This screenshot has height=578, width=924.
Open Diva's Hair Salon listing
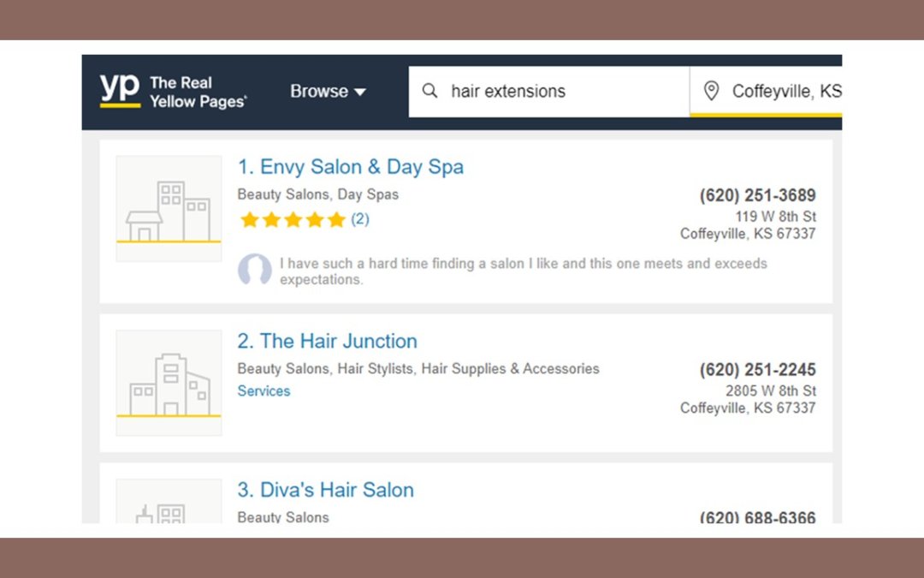tap(325, 490)
